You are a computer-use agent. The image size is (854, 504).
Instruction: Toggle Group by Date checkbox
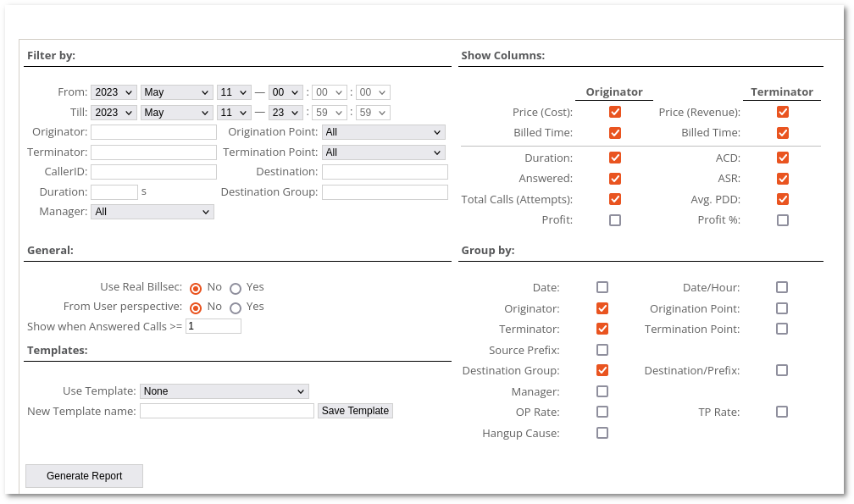[602, 287]
